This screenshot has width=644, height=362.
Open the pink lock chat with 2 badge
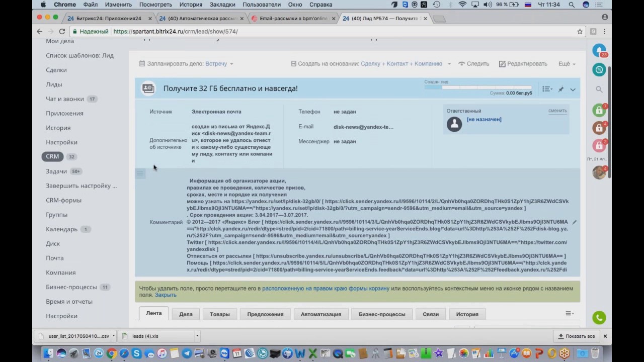click(599, 146)
